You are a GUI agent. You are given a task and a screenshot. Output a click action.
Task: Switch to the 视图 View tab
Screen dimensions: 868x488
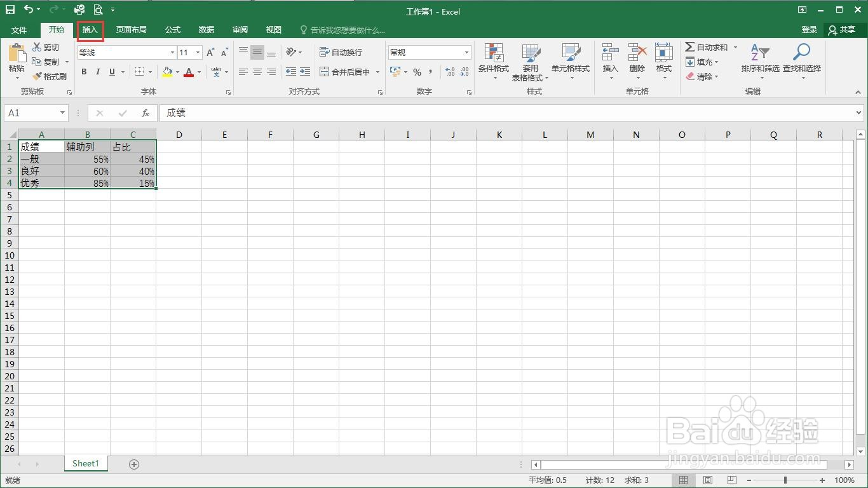pos(274,30)
